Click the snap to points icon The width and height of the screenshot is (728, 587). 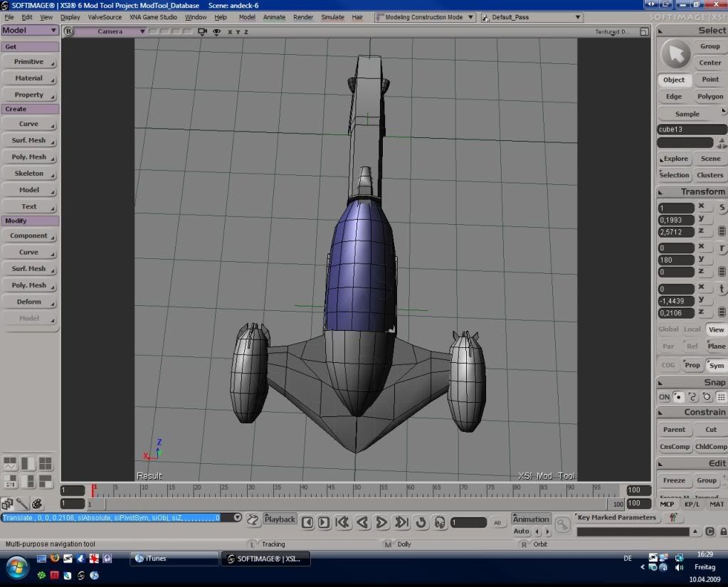[678, 397]
